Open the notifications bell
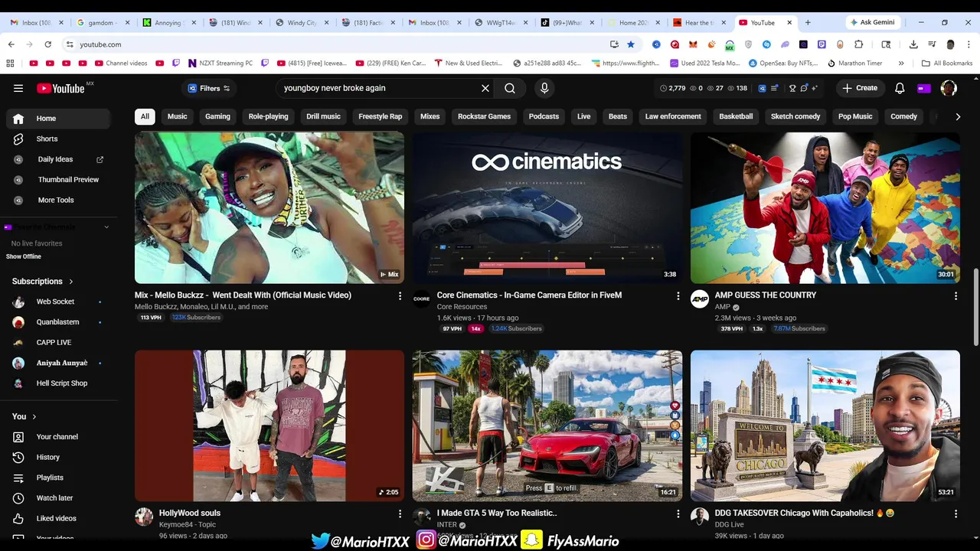The height and width of the screenshot is (551, 980). [900, 88]
